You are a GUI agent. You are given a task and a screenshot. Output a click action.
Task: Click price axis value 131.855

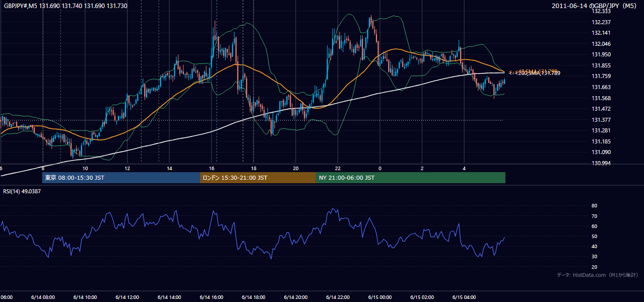tap(601, 65)
